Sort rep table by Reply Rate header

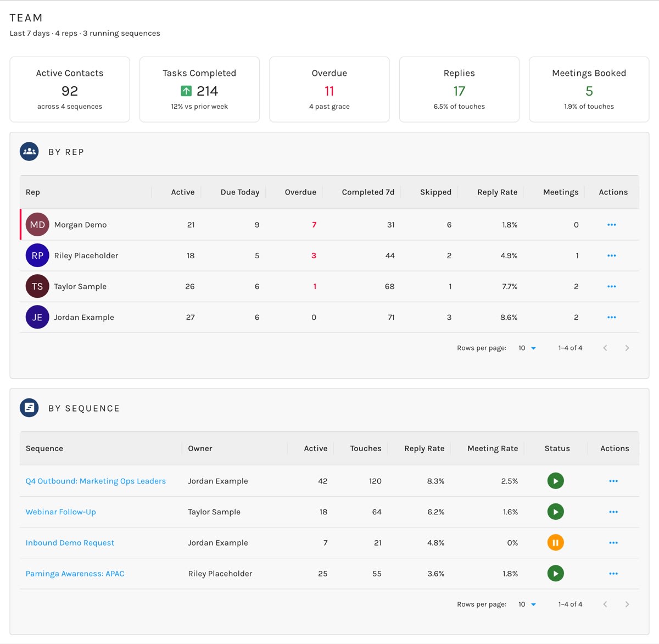(x=498, y=192)
